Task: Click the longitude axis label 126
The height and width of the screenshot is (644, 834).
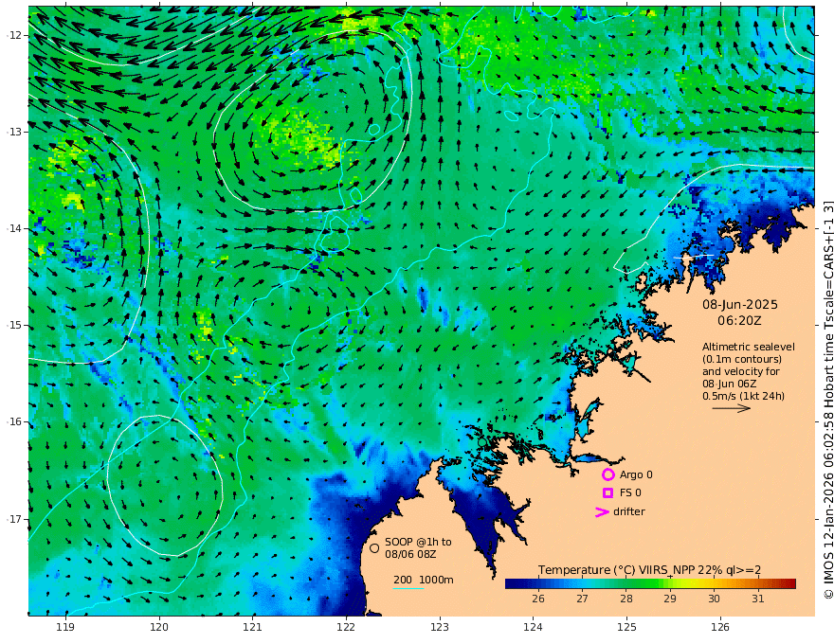Action: pyautogui.click(x=720, y=627)
